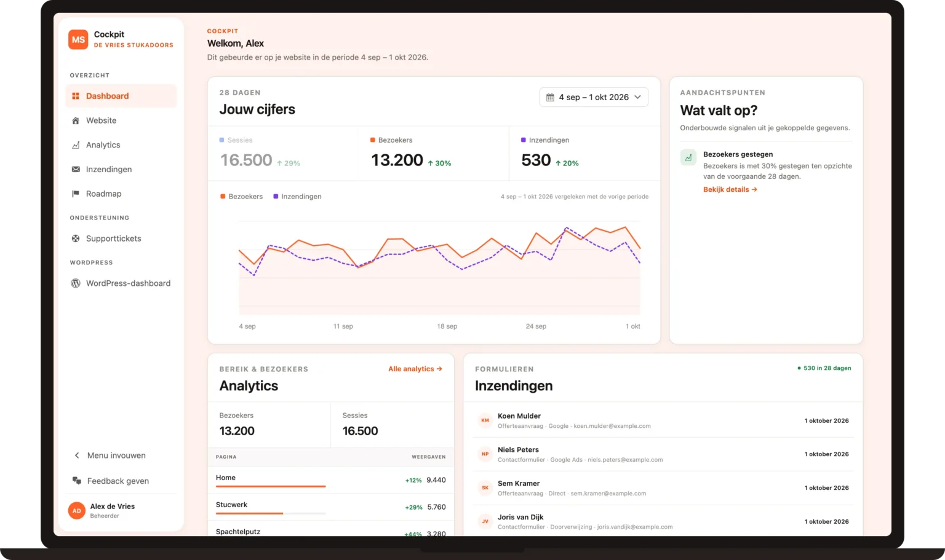Click the Sem Kramer name text
This screenshot has width=945, height=560.
pyautogui.click(x=519, y=483)
